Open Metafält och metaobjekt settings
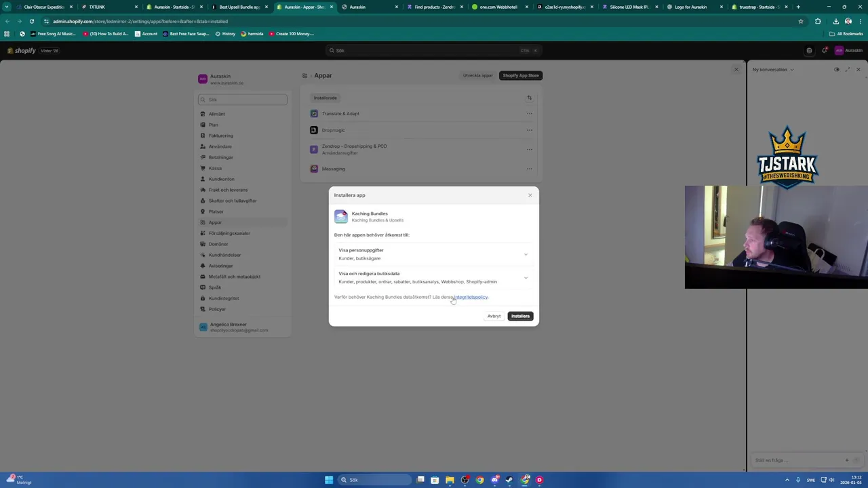Screen dimensions: 868x488 click(x=243, y=277)
